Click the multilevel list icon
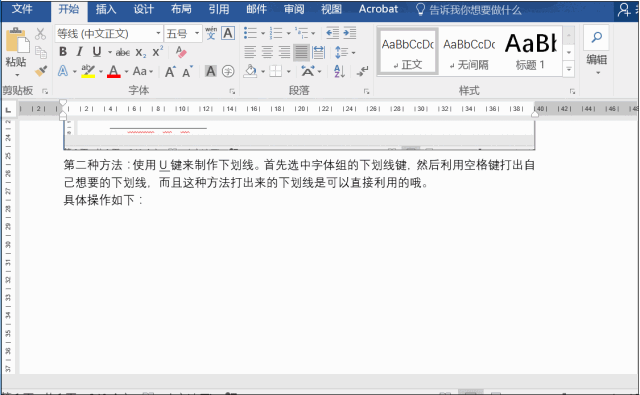 [302, 33]
